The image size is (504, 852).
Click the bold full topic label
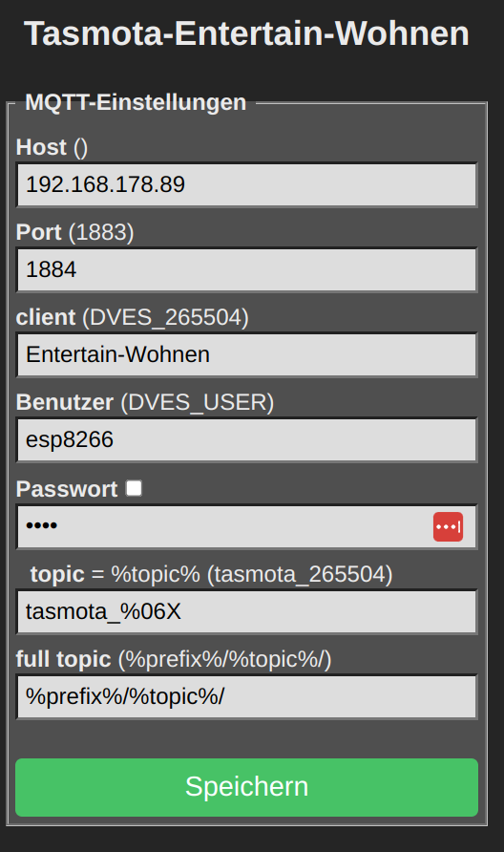coord(64,659)
